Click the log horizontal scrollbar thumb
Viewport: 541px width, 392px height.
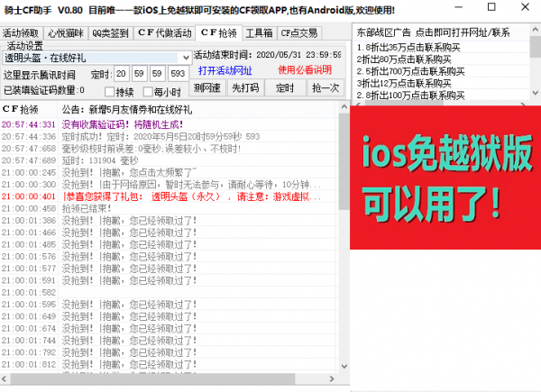[x=152, y=378]
